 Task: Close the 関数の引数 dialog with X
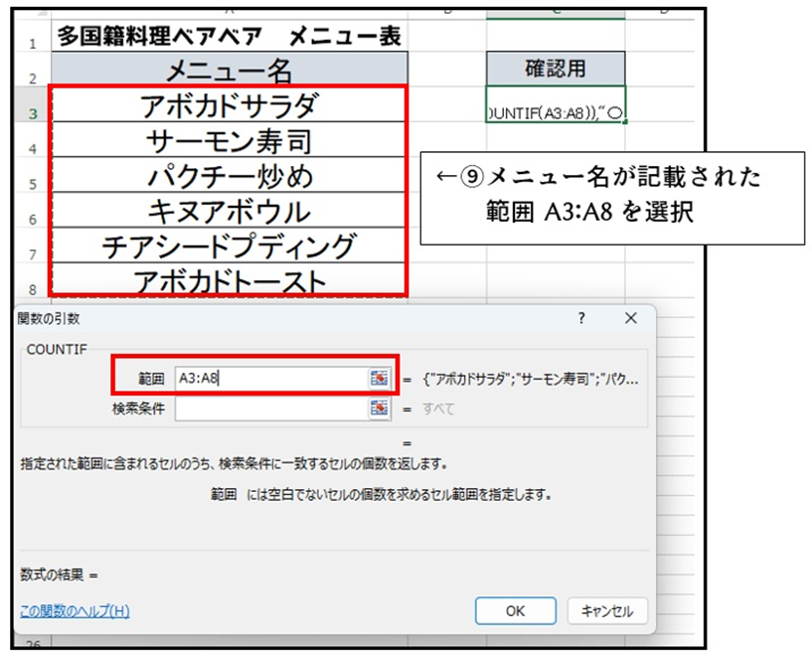tap(630, 318)
